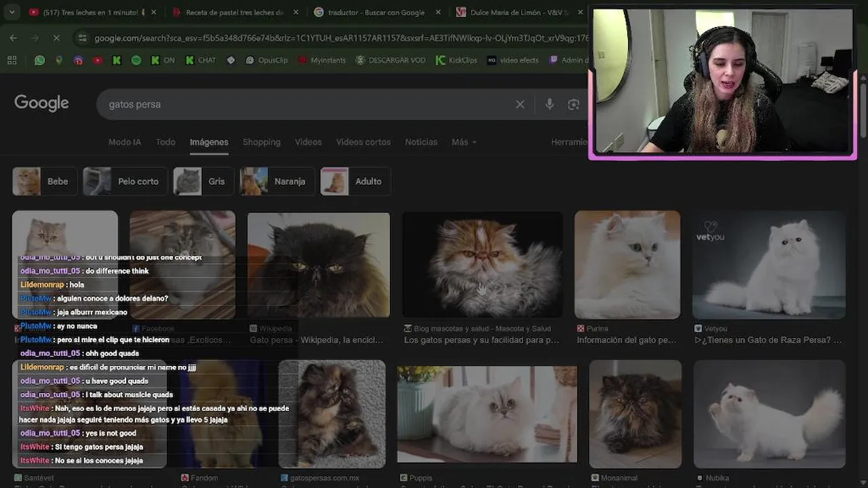Expand the Más dropdown menu
Viewport: 868px width, 488px height.
[464, 142]
